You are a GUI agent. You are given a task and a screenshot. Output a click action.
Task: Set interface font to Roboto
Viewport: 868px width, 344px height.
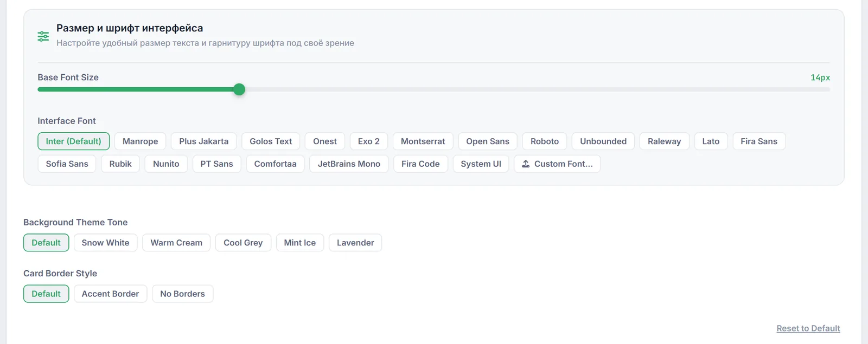pos(545,141)
